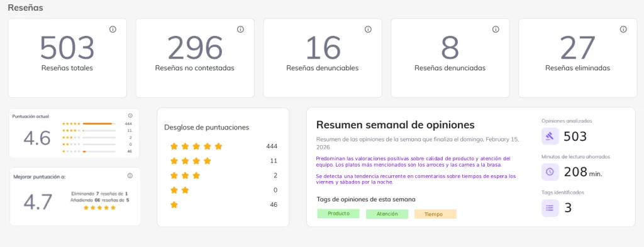Click the three-star row in Desglose de puntuaciones
This screenshot has height=247, width=644.
coord(225,175)
